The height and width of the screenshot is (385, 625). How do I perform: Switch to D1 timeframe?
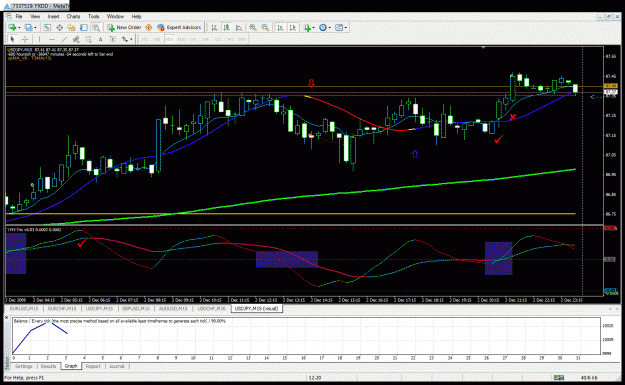tap(218, 39)
